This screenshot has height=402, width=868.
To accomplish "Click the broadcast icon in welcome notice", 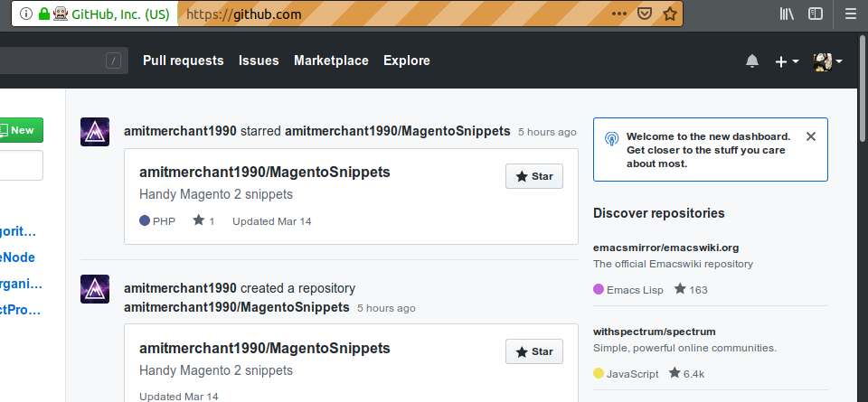I will click(x=612, y=138).
